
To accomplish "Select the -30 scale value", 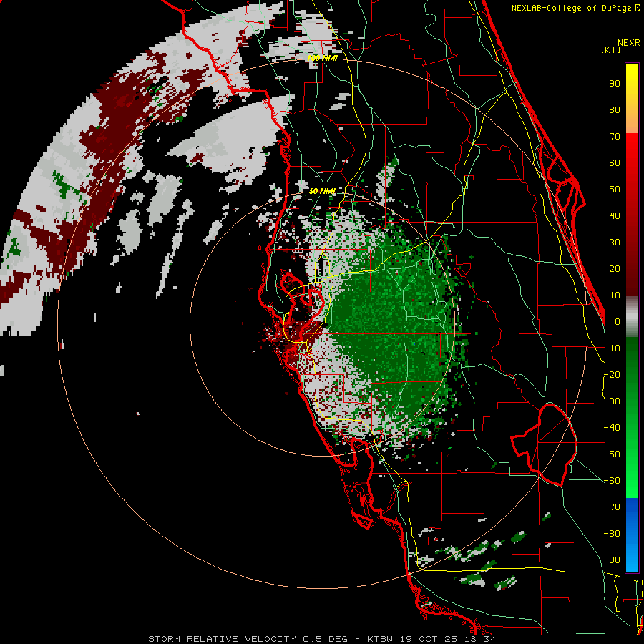I will point(612,401).
